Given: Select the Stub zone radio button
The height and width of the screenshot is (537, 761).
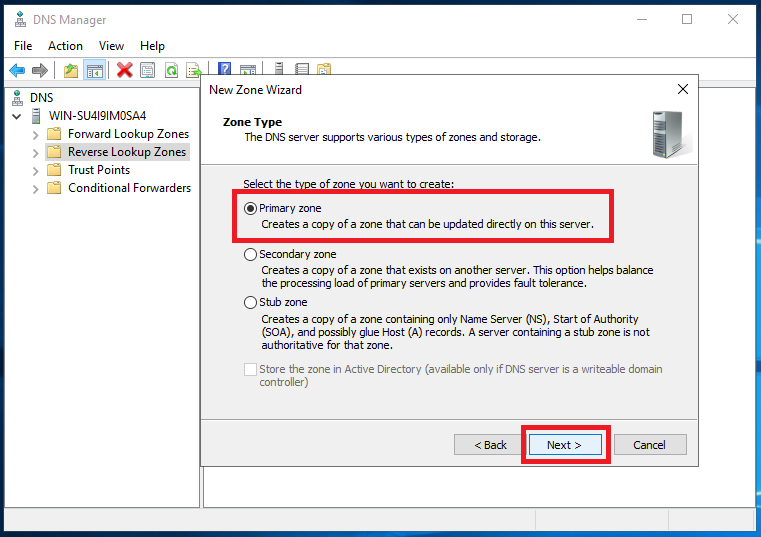Looking at the screenshot, I should 250,302.
